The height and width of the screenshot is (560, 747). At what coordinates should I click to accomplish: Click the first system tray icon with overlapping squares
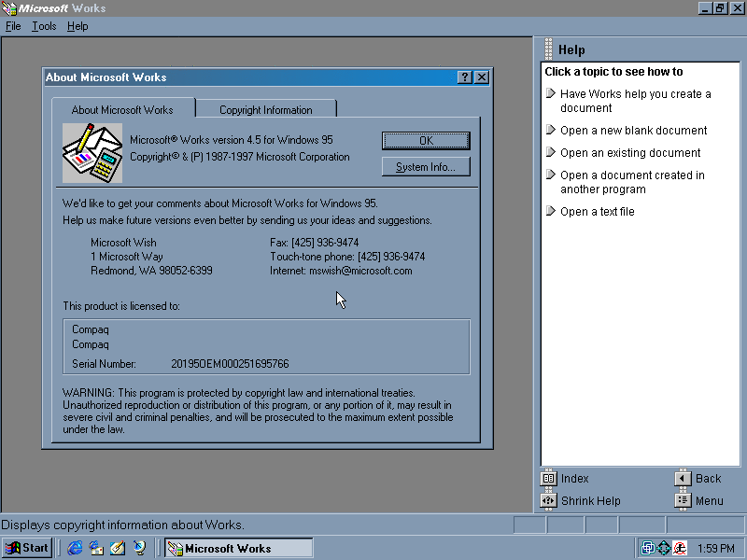(x=648, y=548)
